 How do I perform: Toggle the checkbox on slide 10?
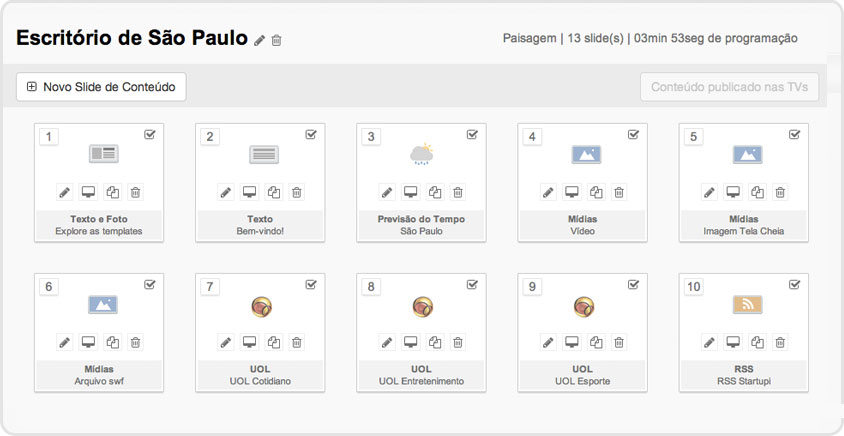tap(794, 284)
